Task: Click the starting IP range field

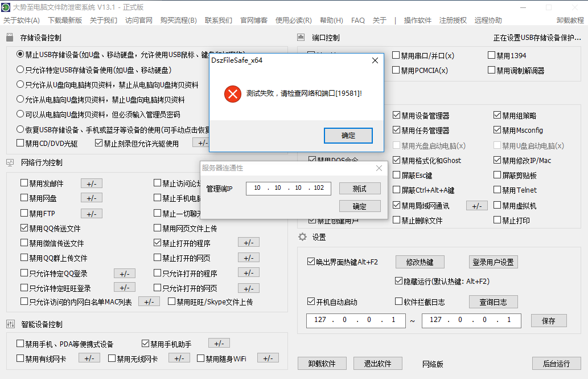Action: coord(356,320)
